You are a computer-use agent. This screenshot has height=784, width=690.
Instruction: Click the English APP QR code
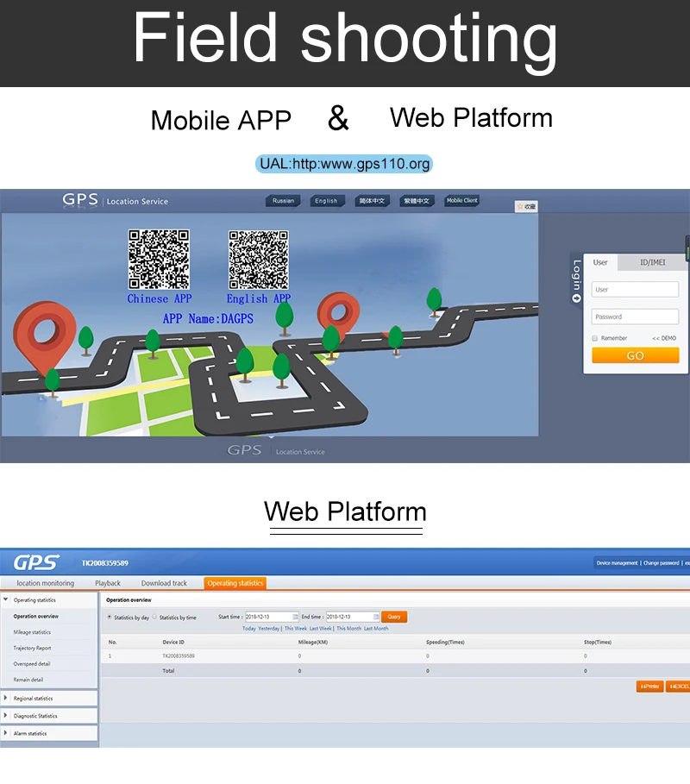tap(259, 260)
